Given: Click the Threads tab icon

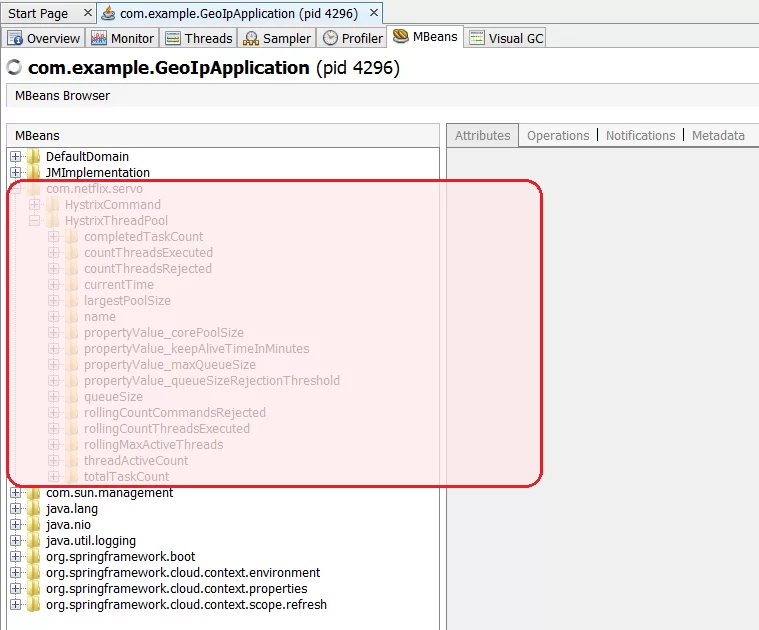Looking at the screenshot, I should point(173,38).
